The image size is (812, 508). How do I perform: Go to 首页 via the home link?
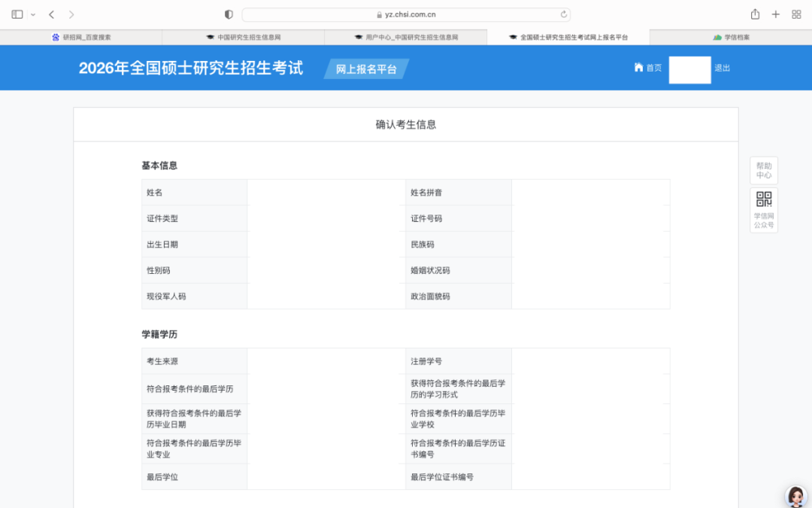[x=648, y=68]
